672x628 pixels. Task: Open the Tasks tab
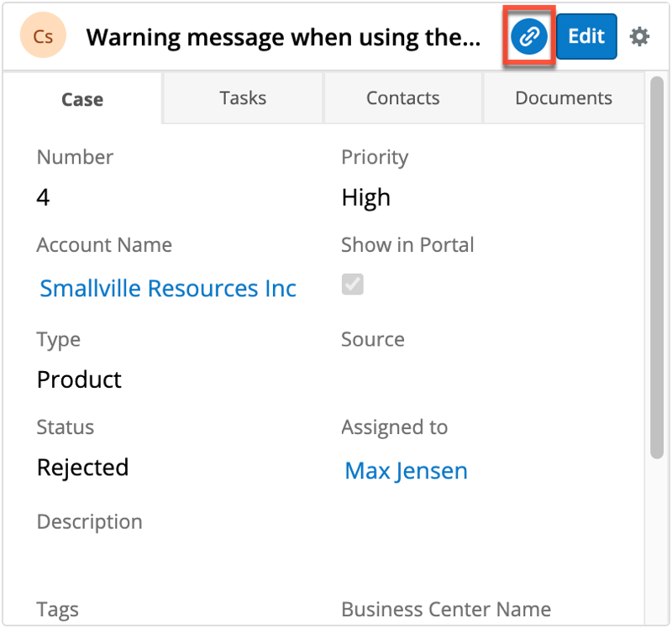(x=243, y=98)
